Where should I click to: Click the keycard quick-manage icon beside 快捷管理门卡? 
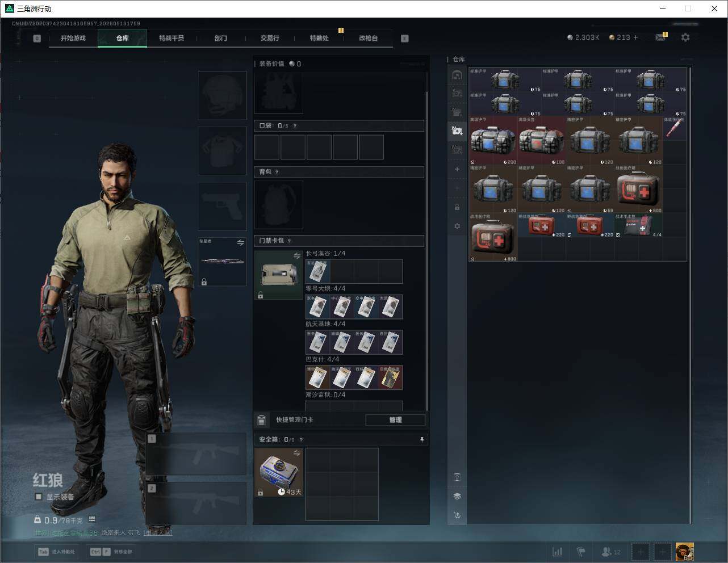coord(261,420)
